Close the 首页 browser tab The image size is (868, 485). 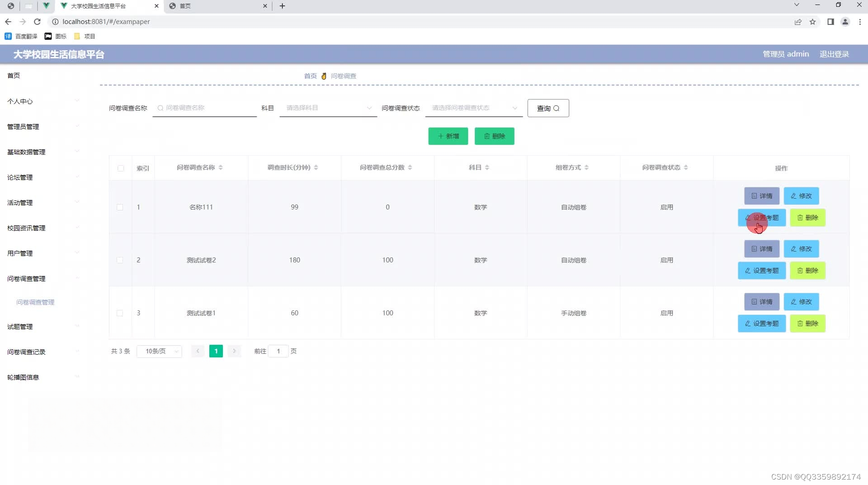[x=265, y=6]
